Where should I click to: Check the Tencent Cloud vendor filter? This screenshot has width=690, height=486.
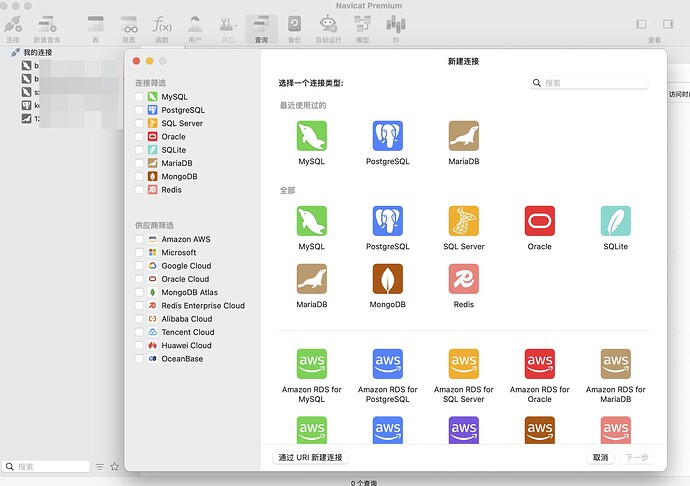click(139, 332)
